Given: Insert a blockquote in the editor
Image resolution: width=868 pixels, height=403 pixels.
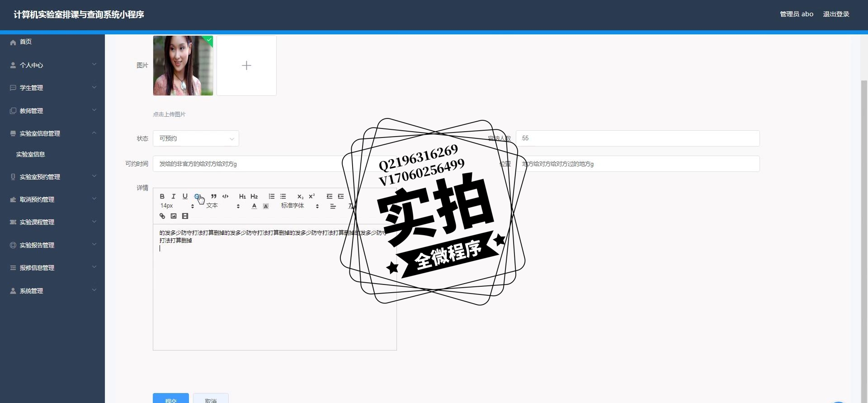Looking at the screenshot, I should (214, 196).
